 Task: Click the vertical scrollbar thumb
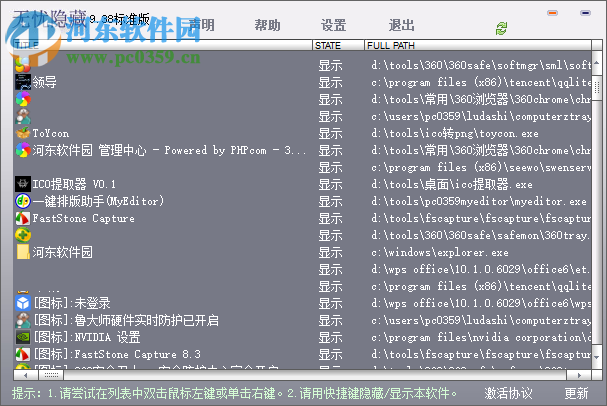coord(597,89)
